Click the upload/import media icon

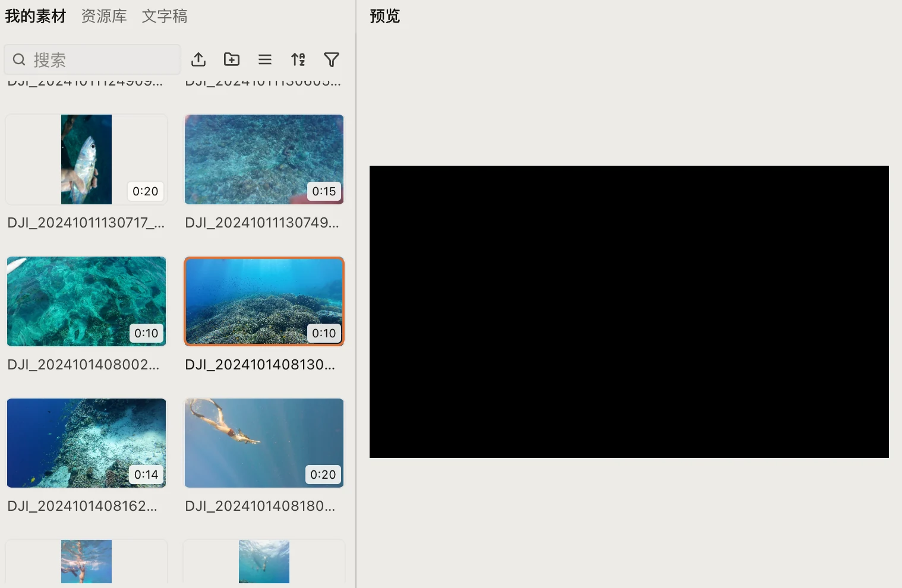point(198,59)
